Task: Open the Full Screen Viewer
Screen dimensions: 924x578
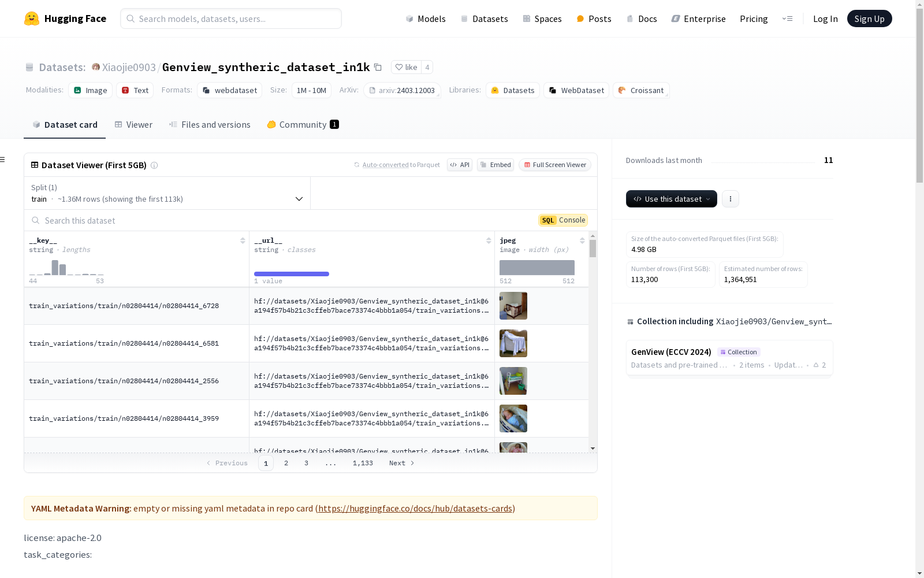Action: point(554,165)
